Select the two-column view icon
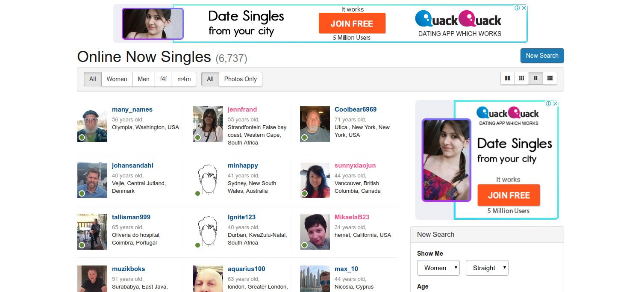Image resolution: width=644 pixels, height=292 pixels. tap(536, 78)
